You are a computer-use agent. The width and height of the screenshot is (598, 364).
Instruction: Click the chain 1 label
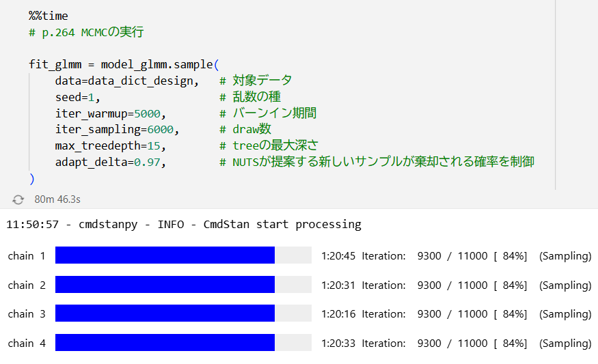click(x=27, y=255)
